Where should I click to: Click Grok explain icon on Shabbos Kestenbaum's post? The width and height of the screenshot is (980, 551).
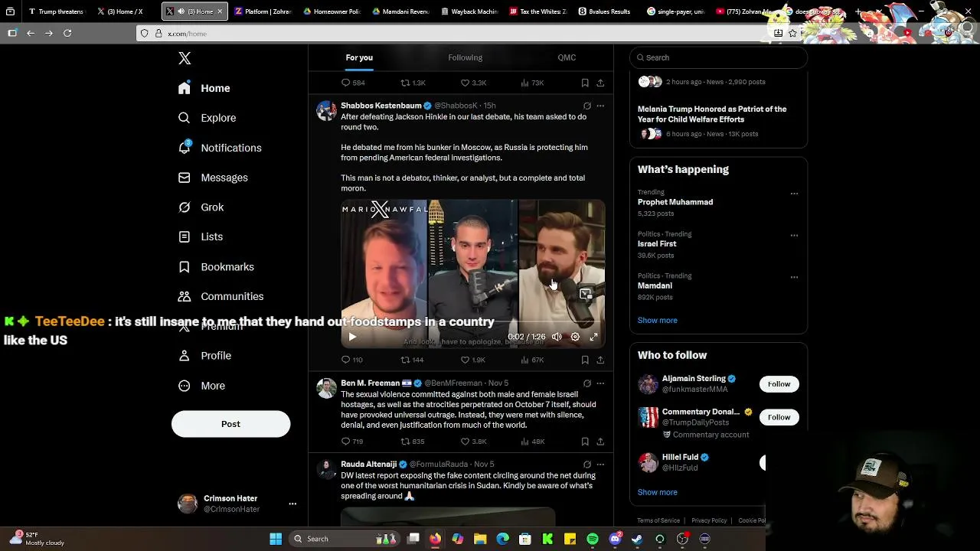point(587,106)
